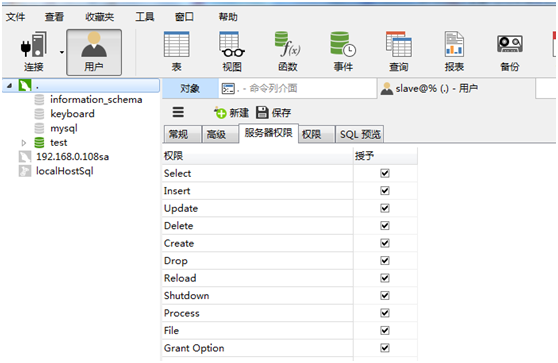
Task: Expand the test database node
Action: (x=24, y=143)
